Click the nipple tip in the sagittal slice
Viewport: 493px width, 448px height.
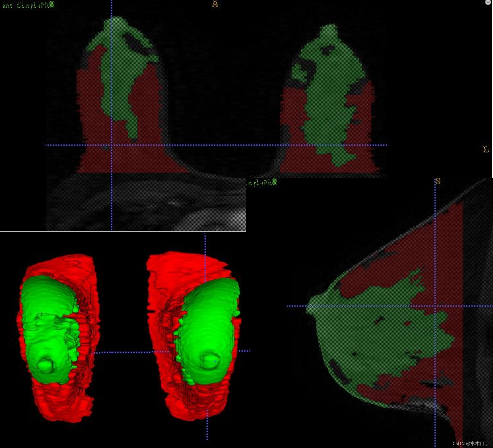coord(309,307)
